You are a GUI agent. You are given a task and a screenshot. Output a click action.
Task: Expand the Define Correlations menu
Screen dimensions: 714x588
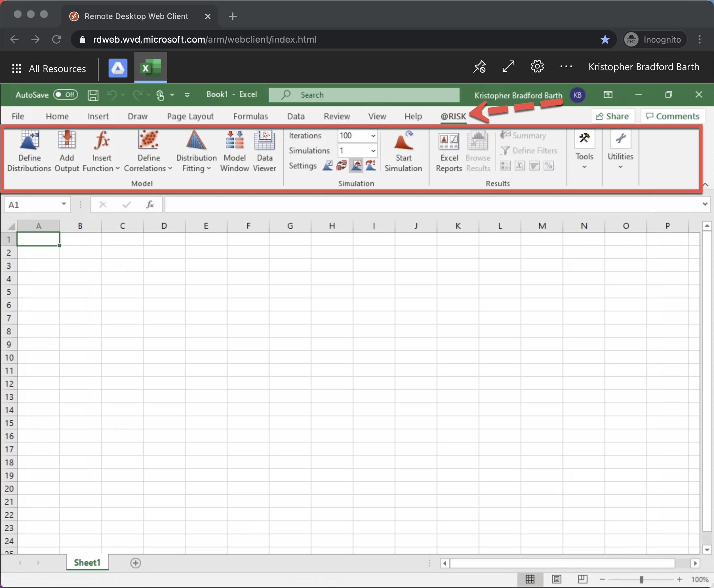[170, 168]
